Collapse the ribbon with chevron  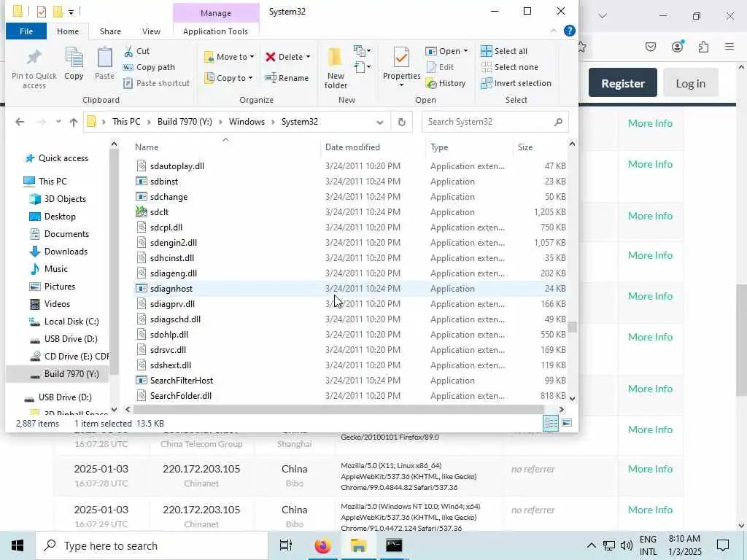pos(553,31)
